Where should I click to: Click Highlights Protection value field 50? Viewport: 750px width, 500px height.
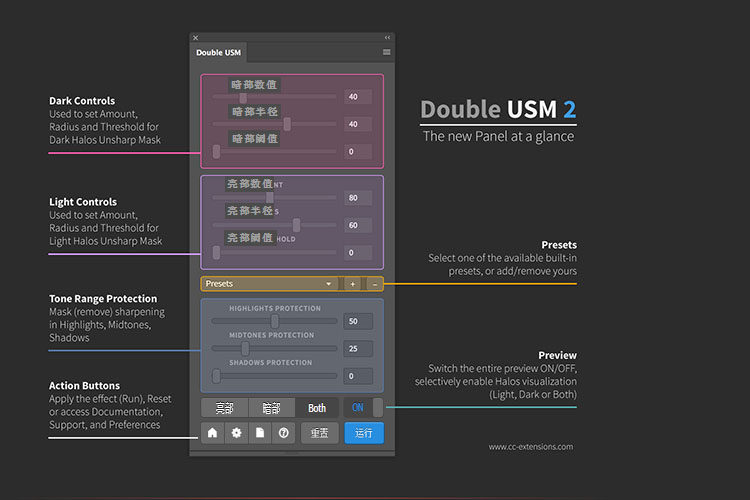[358, 321]
